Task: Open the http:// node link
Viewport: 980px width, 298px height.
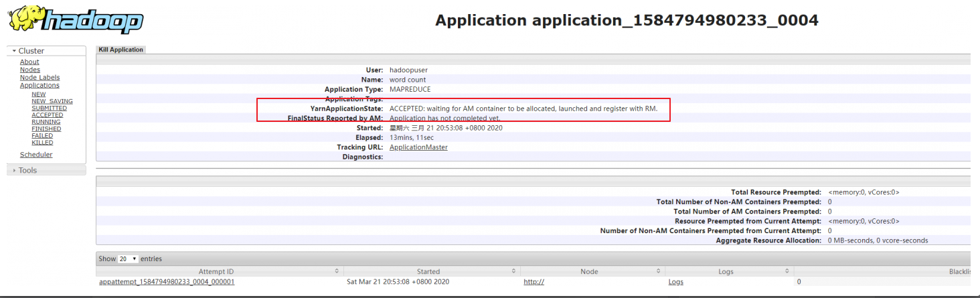Action: (x=534, y=282)
